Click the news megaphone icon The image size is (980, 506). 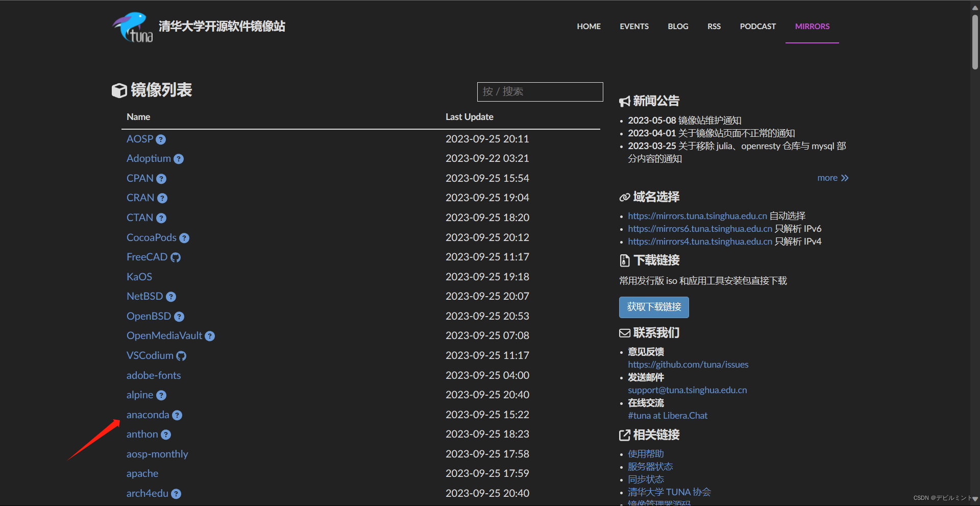[x=625, y=102]
